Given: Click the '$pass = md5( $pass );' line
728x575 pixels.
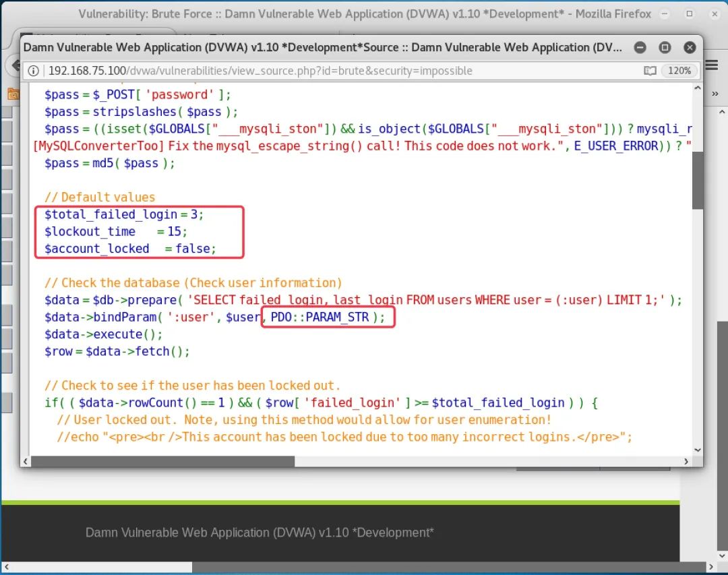Looking at the screenshot, I should (110, 164).
